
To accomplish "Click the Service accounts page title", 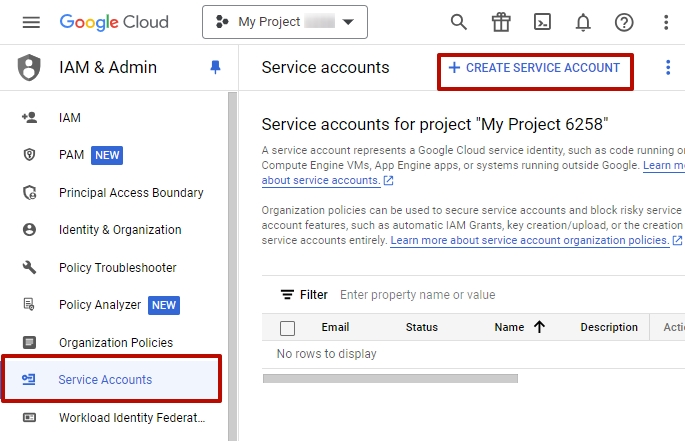I will click(x=325, y=68).
